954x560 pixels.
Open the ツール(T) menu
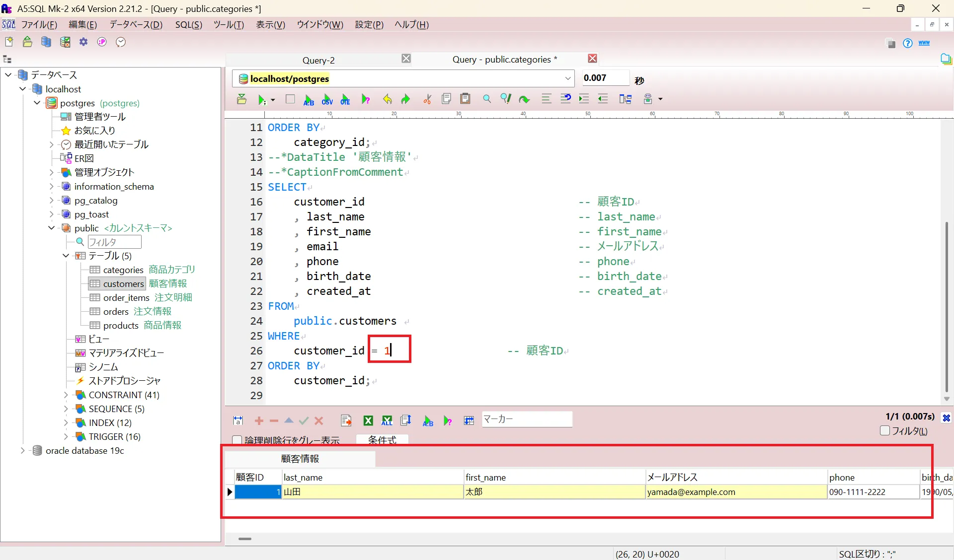click(229, 25)
